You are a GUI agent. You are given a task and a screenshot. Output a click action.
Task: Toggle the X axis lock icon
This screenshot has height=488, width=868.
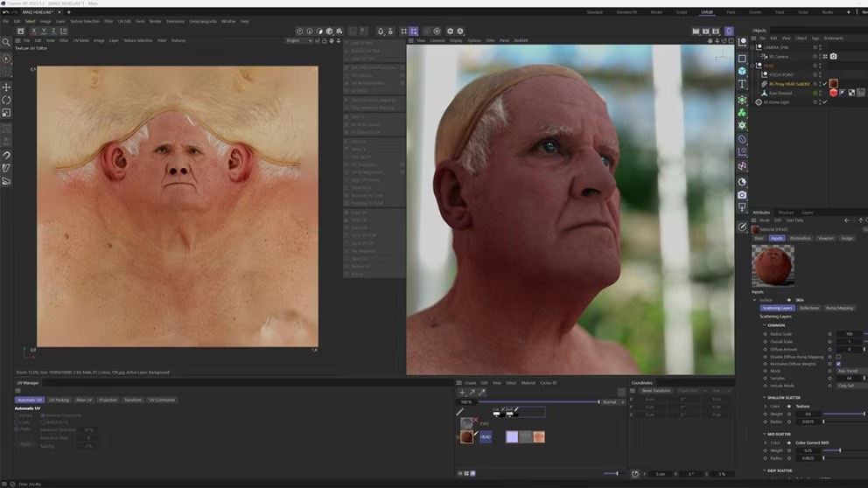point(33,31)
